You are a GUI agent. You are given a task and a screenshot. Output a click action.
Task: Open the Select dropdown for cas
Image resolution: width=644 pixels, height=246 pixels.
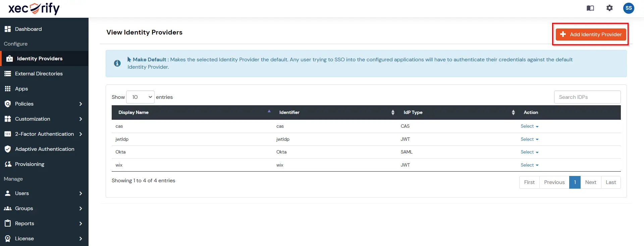coord(529,126)
